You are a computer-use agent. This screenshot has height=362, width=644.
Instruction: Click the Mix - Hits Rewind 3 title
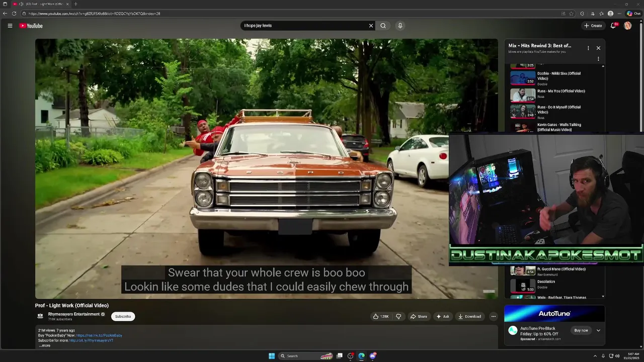click(540, 46)
